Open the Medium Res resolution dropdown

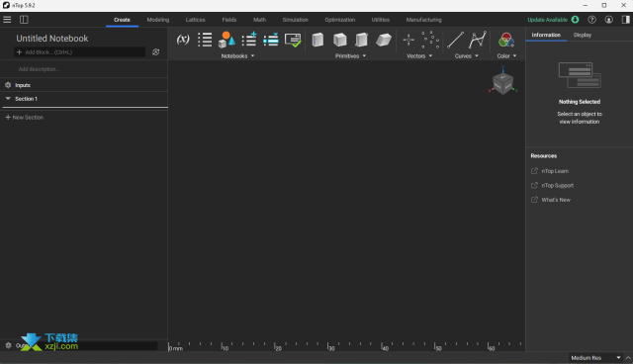[595, 357]
